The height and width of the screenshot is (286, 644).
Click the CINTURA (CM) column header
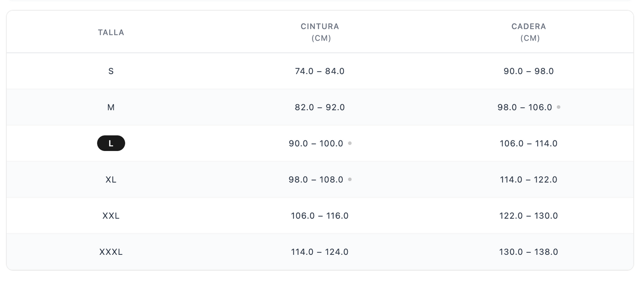[320, 32]
